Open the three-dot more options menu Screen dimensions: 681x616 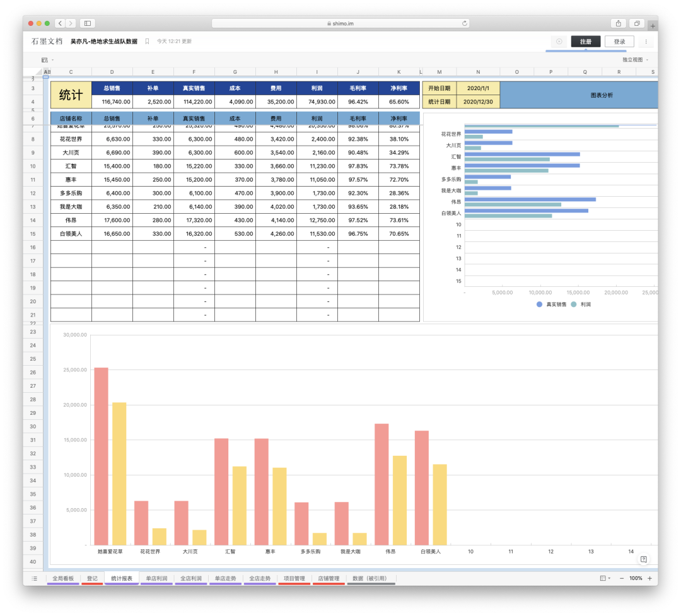tap(646, 41)
